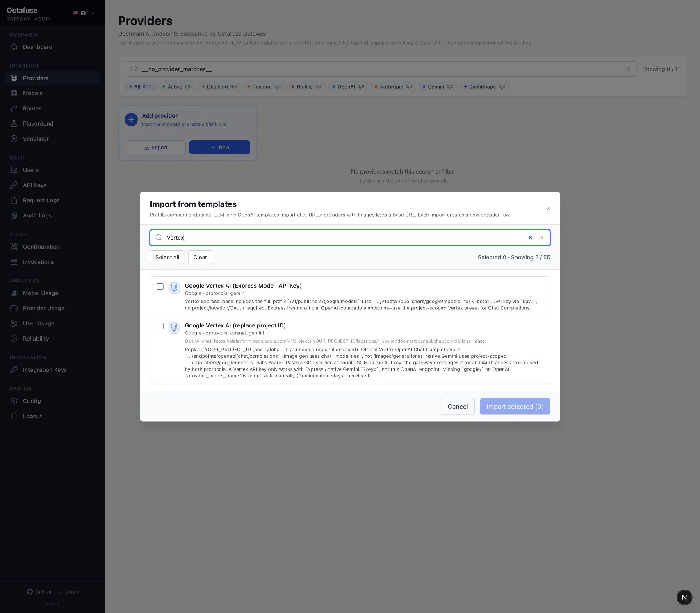The height and width of the screenshot is (613, 700).
Task: Open the GitHub link in sidebar footer
Action: click(x=39, y=592)
